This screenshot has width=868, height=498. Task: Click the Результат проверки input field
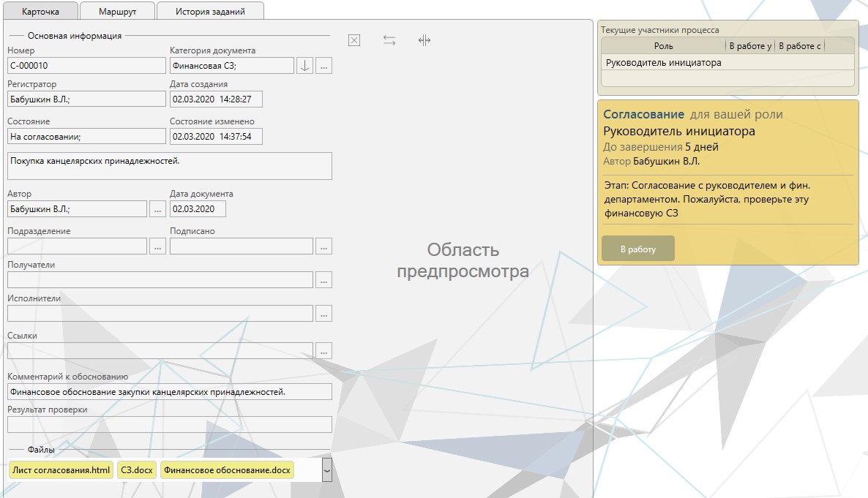[x=169, y=425]
